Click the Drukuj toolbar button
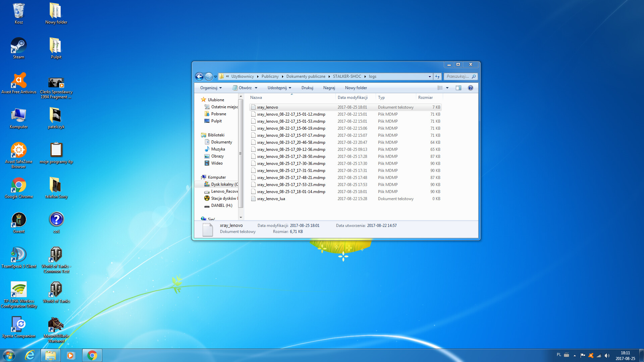 [307, 88]
